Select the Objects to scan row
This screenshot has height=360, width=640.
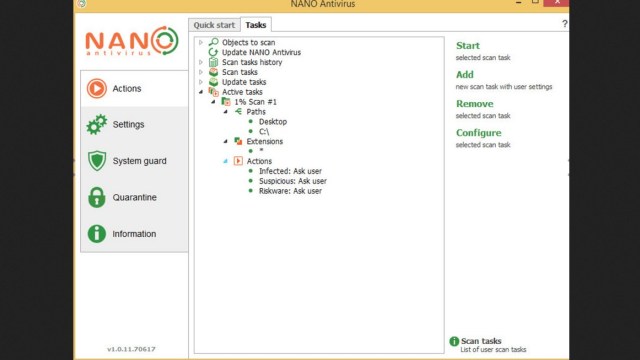(x=248, y=42)
